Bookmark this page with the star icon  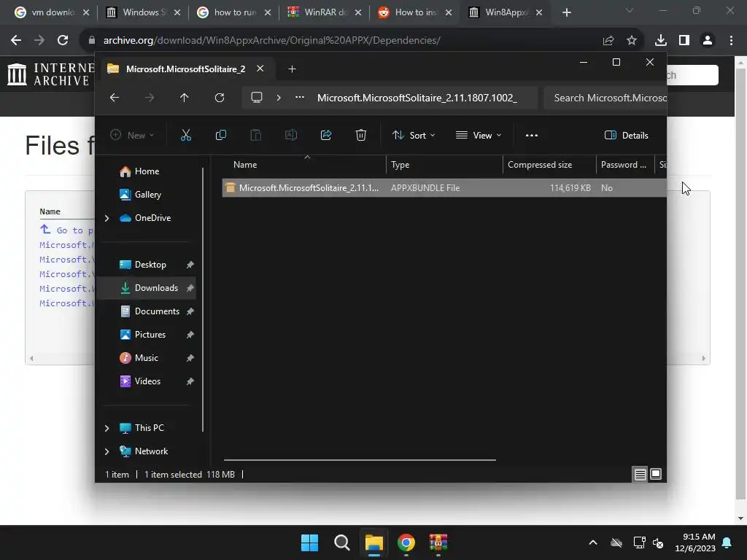coord(632,41)
